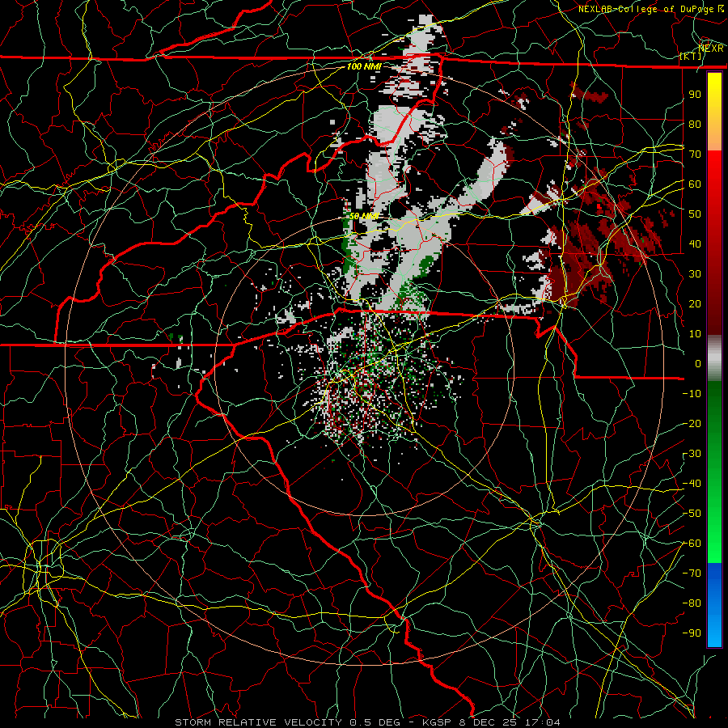Click the Storm Relative Velocity caption text
This screenshot has height=728, width=728.
tap(367, 722)
